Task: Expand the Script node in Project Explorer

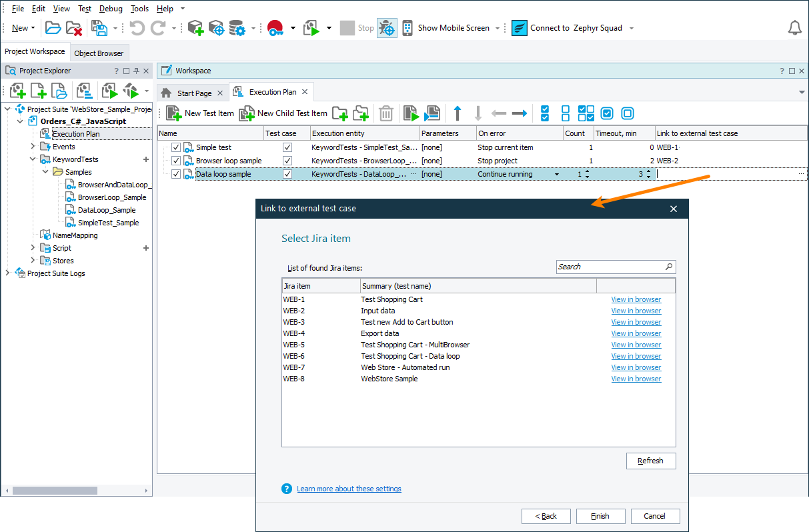Action: pos(33,248)
